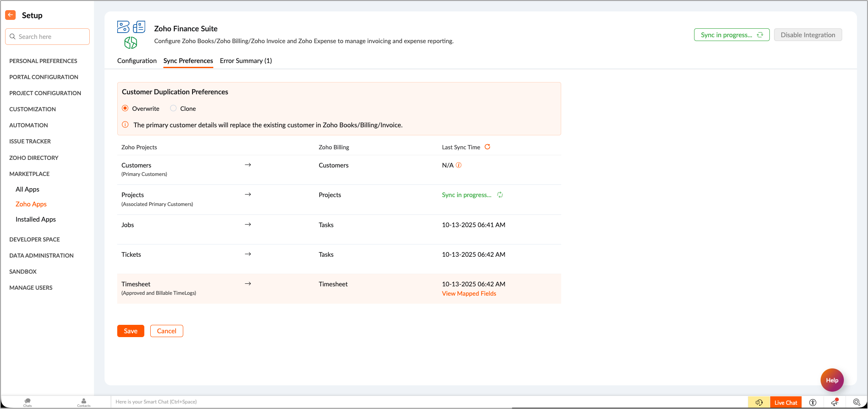Open Data Administration settings
The height and width of the screenshot is (409, 868).
(x=41, y=255)
